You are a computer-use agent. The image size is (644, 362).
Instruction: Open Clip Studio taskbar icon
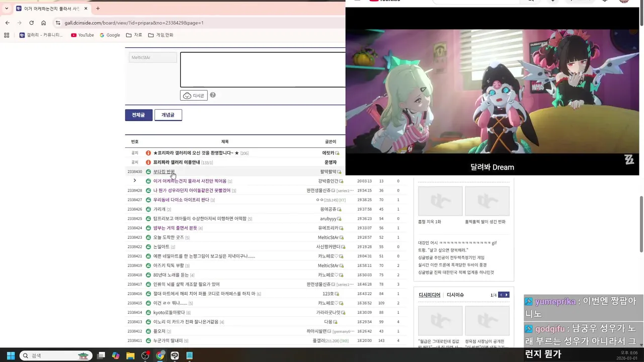175,355
